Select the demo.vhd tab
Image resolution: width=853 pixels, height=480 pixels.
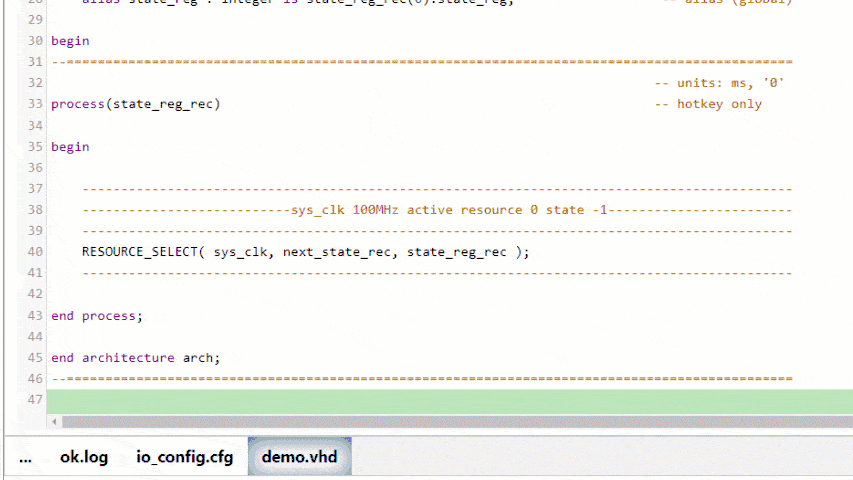click(x=299, y=458)
